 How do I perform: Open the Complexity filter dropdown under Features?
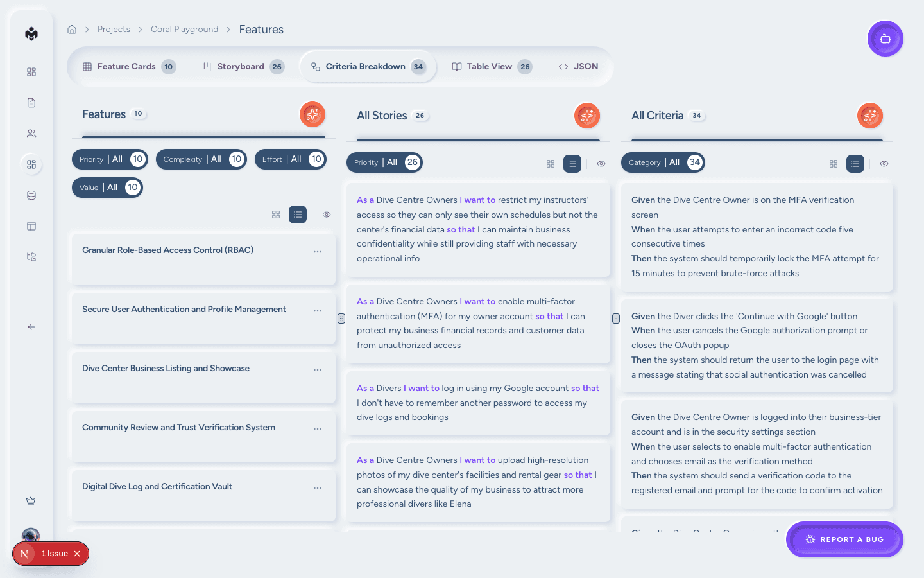pyautogui.click(x=201, y=159)
